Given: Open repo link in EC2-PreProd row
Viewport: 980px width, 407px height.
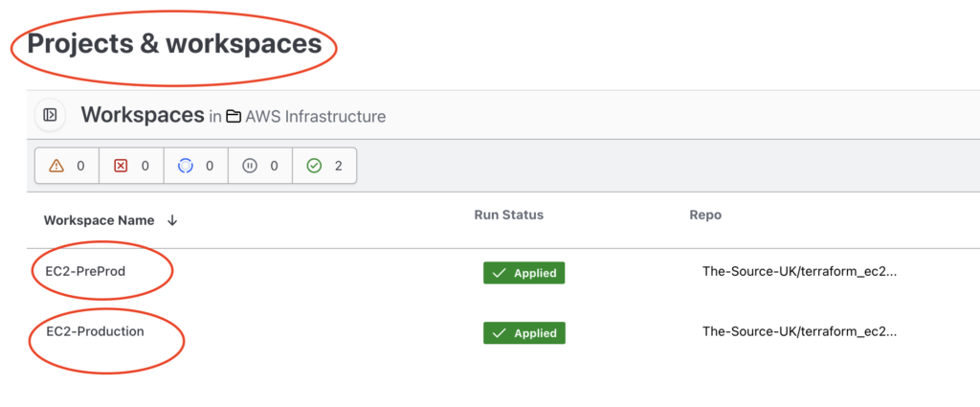Looking at the screenshot, I should pyautogui.click(x=799, y=272).
